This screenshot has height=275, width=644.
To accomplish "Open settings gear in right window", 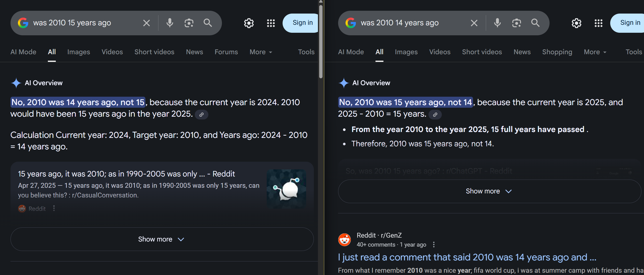I will [576, 23].
